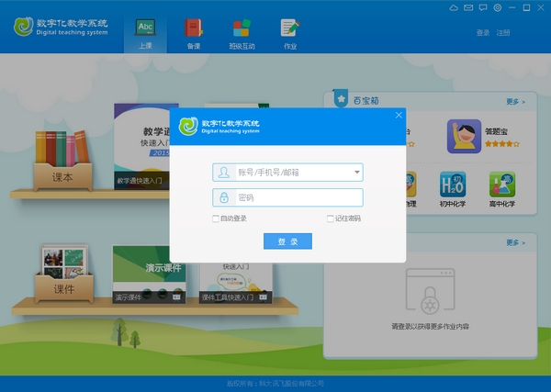Click the blue 登录 button
Image resolution: width=551 pixels, height=392 pixels.
click(x=287, y=241)
